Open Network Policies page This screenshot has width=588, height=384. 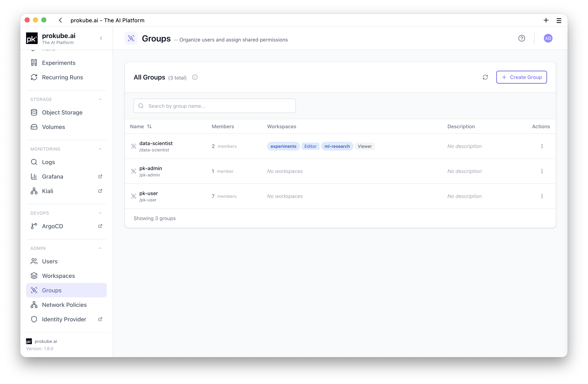(x=66, y=305)
